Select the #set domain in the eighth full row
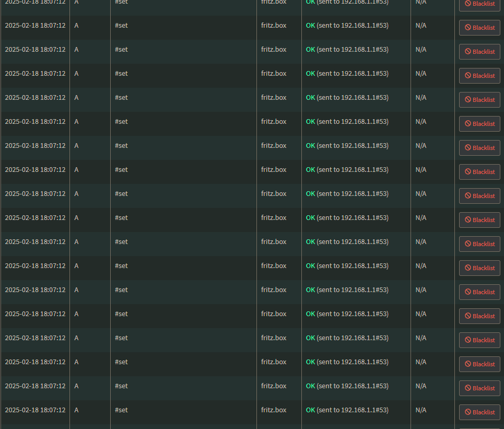 121,193
